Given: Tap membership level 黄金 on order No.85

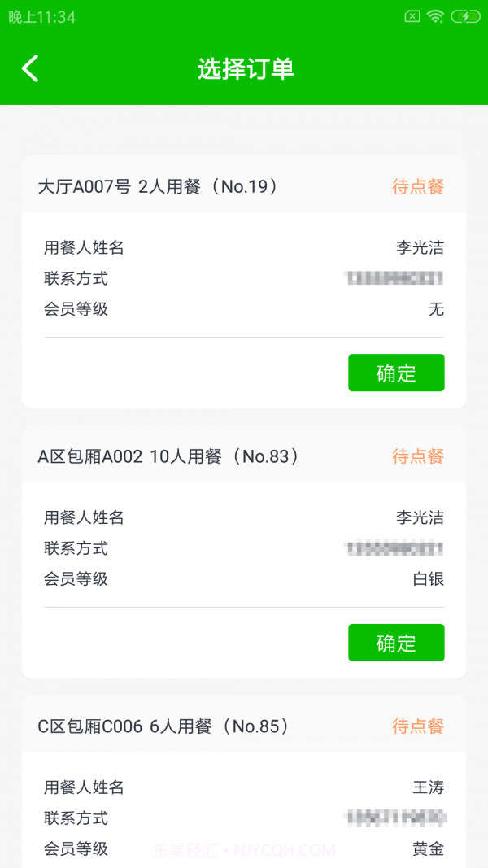Looking at the screenshot, I should (x=430, y=848).
